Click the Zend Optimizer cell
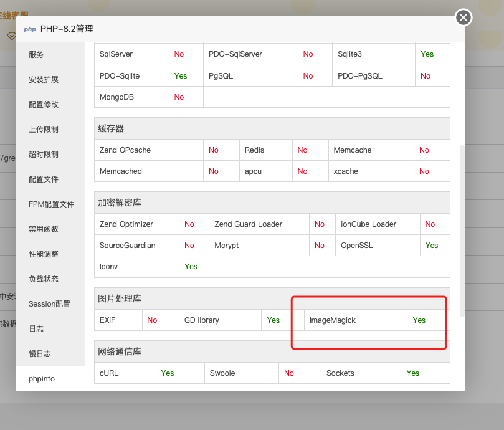The width and height of the screenshot is (504, 430). point(136,224)
